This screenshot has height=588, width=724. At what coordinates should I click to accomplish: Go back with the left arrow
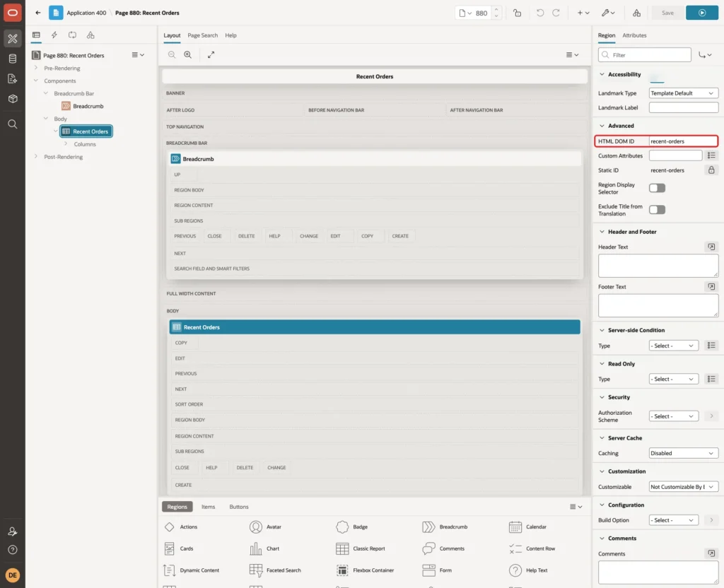point(38,13)
